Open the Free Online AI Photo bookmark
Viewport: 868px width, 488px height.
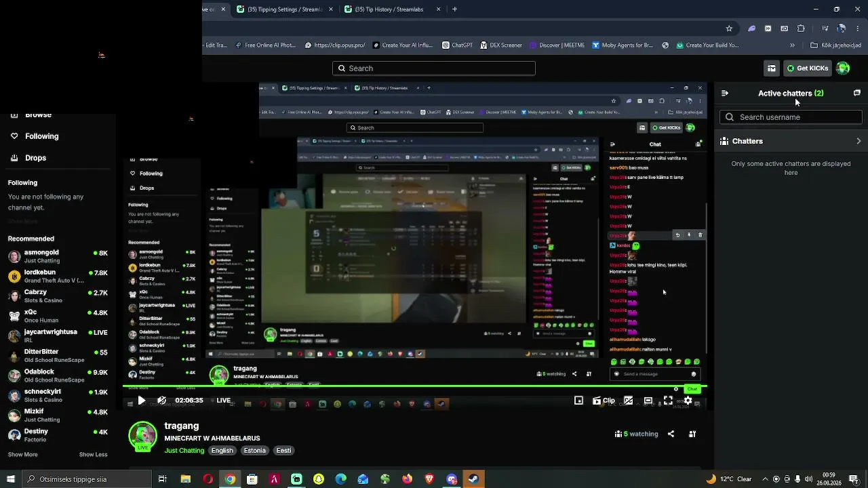264,45
